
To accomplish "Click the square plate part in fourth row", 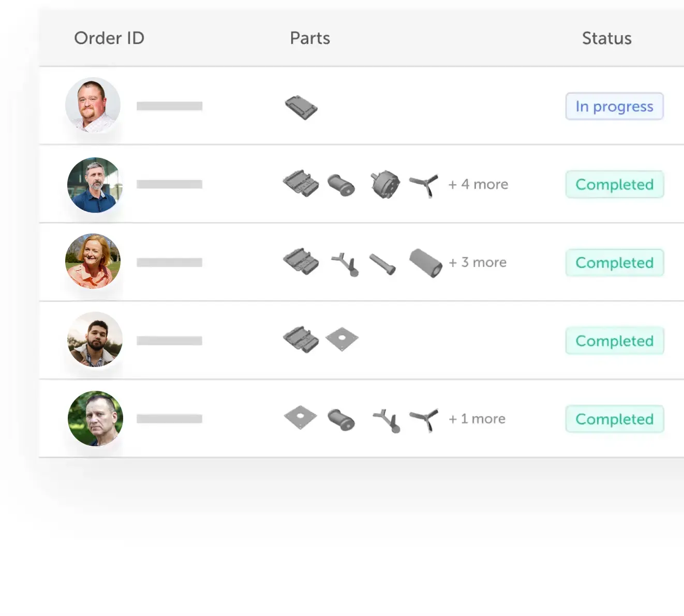I will pyautogui.click(x=342, y=340).
